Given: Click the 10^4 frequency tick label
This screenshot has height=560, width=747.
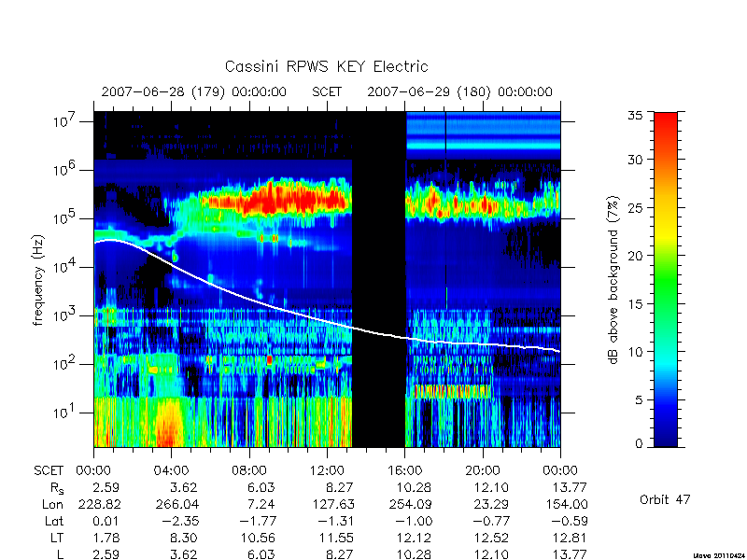Looking at the screenshot, I should pos(64,266).
